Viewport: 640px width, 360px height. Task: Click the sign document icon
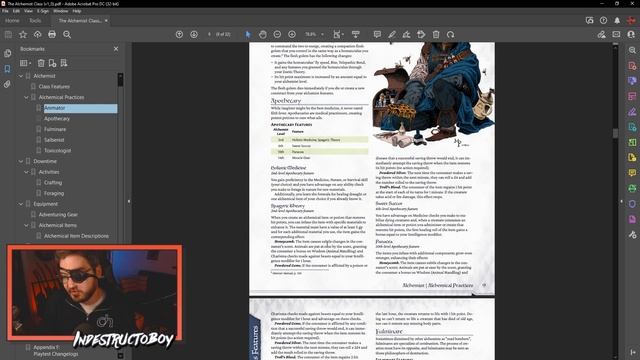[x=407, y=35]
